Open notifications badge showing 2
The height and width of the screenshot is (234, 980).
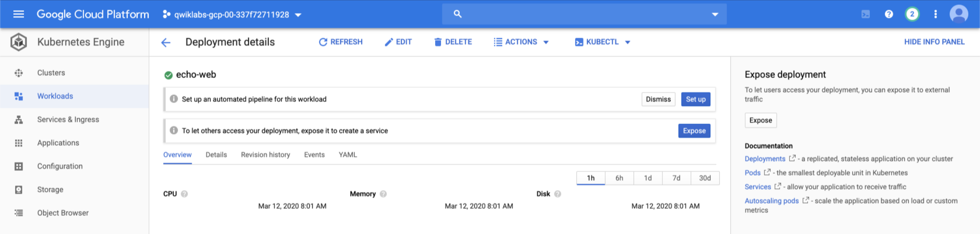click(x=912, y=14)
